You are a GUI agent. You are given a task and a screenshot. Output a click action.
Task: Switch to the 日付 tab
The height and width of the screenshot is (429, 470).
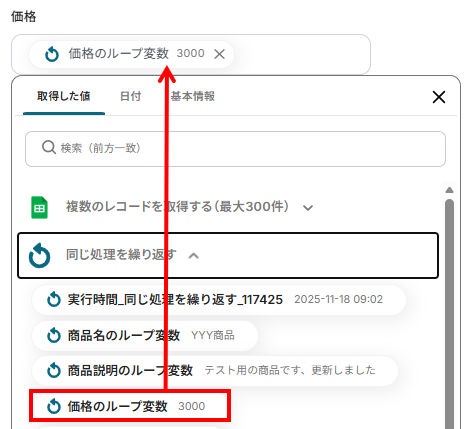point(130,96)
